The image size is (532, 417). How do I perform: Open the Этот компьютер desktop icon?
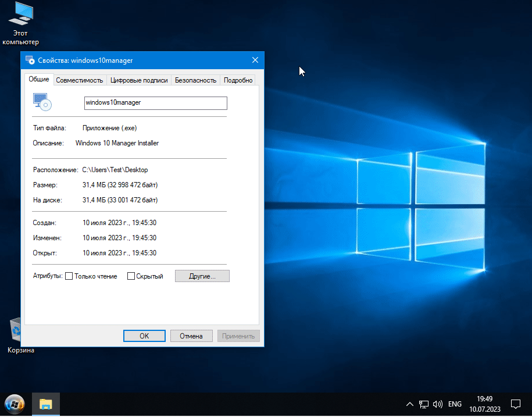coord(20,24)
